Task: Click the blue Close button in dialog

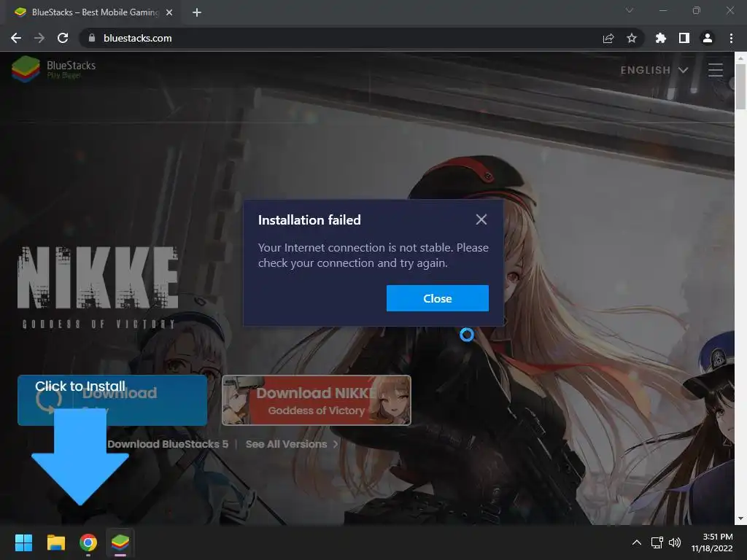Action: coord(438,298)
